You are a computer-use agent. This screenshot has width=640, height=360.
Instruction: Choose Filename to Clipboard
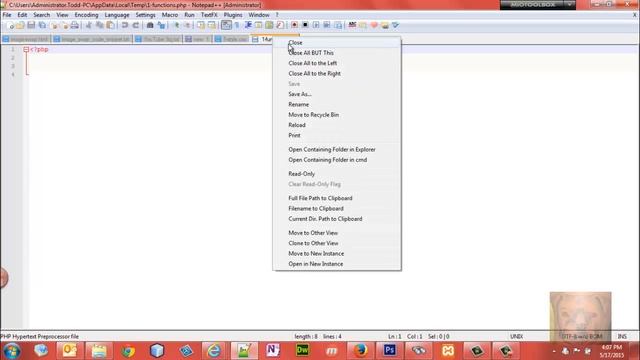pyautogui.click(x=337, y=209)
